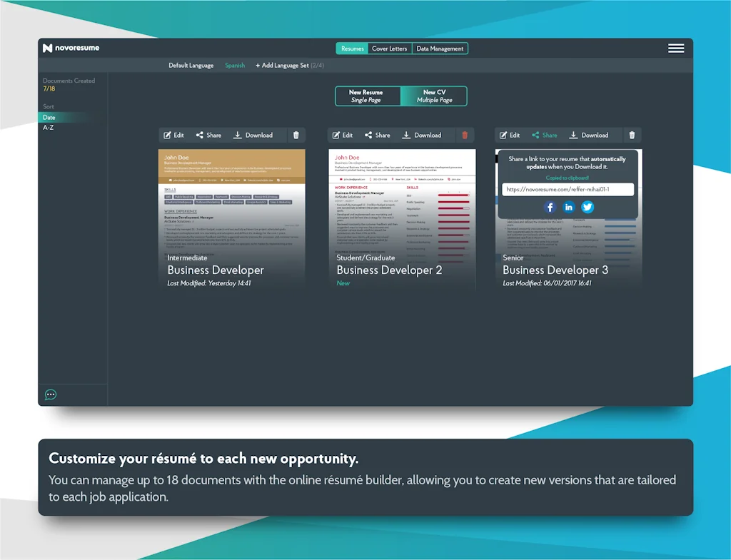Click Last Modified: 06/01/2017 16:41 text
Image resolution: width=731 pixels, height=560 pixels.
tap(547, 283)
